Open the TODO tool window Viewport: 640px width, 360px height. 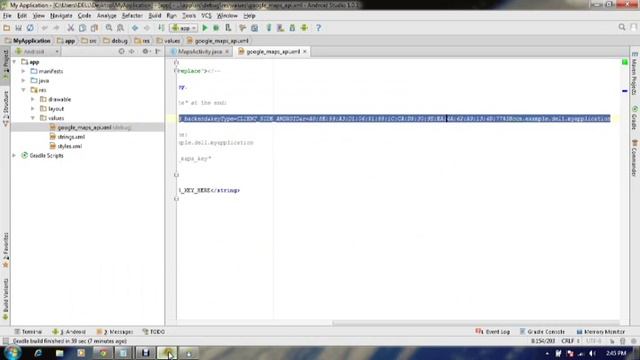(153, 332)
